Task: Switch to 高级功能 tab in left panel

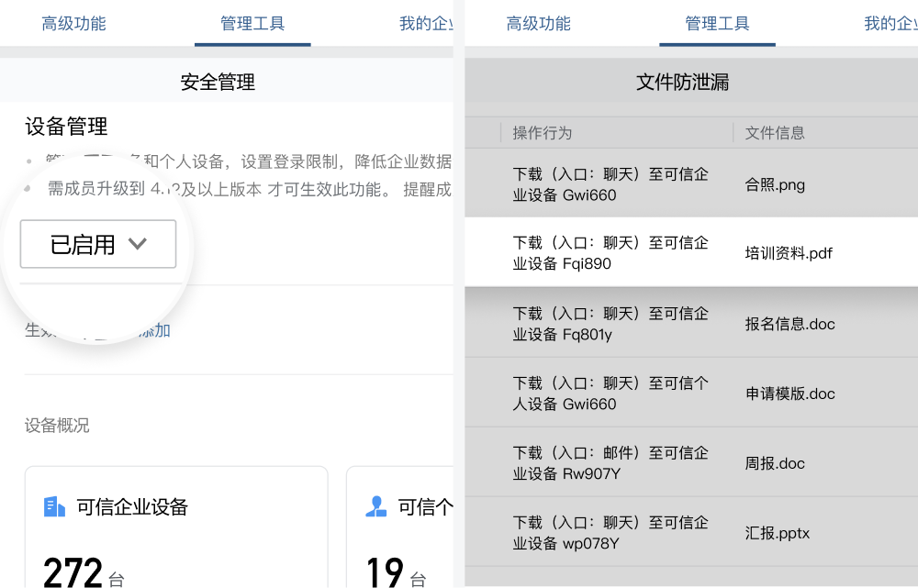Action: pyautogui.click(x=73, y=24)
